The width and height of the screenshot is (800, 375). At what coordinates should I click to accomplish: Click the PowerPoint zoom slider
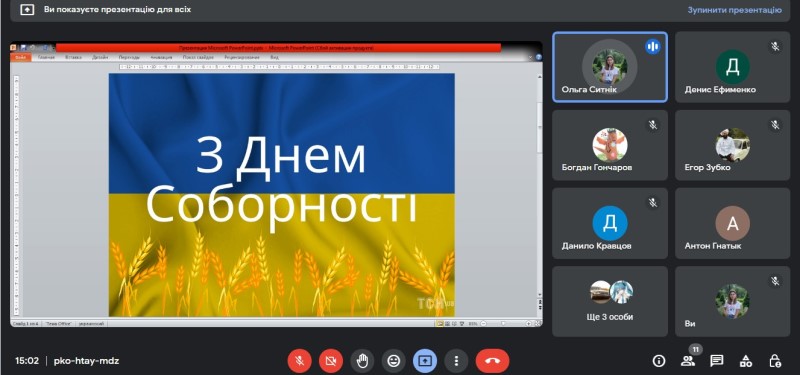[504, 323]
